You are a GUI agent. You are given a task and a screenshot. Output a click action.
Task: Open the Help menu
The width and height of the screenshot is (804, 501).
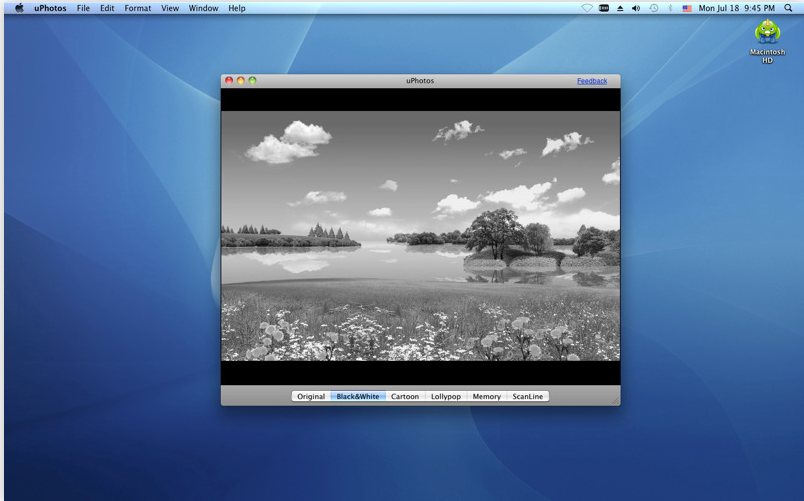[236, 8]
